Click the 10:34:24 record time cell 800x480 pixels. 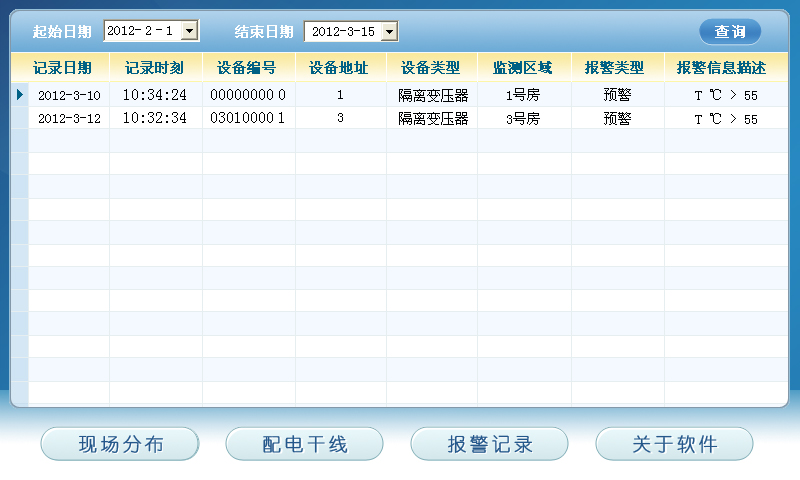[x=155, y=95]
